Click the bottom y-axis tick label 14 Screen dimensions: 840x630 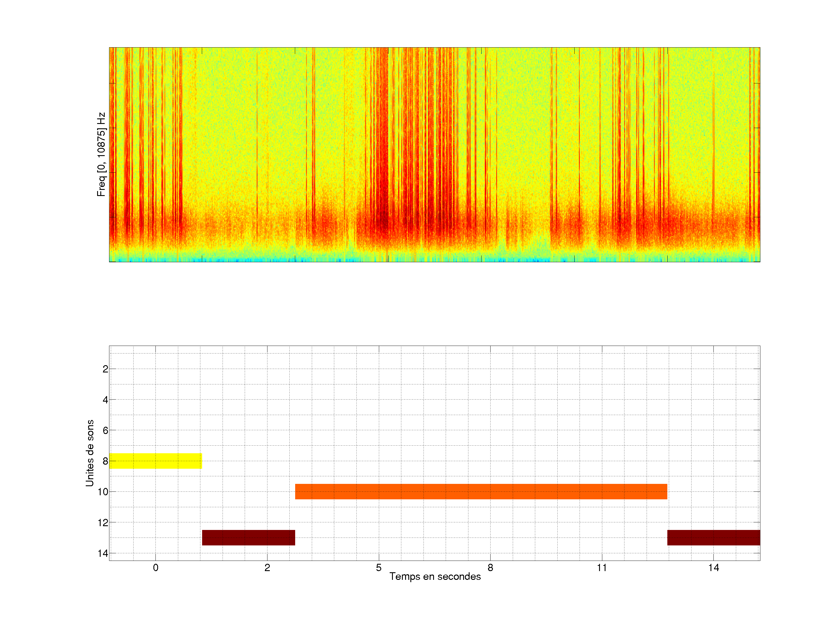point(103,553)
